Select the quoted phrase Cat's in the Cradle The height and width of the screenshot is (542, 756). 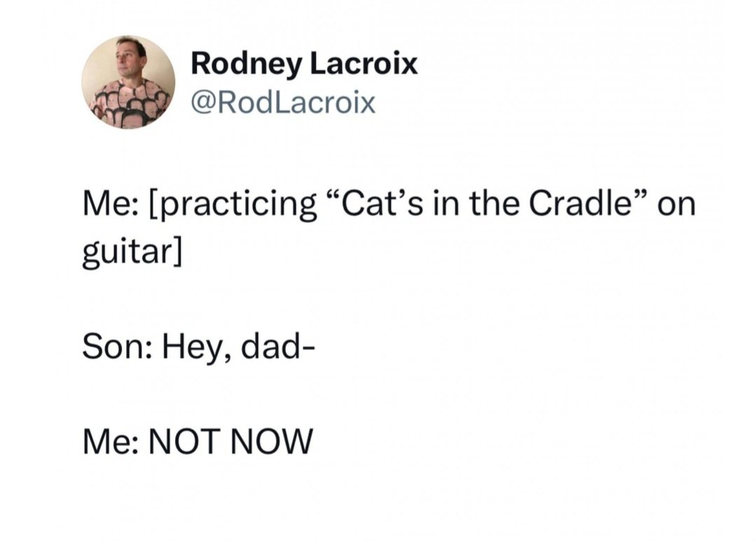tap(487, 203)
